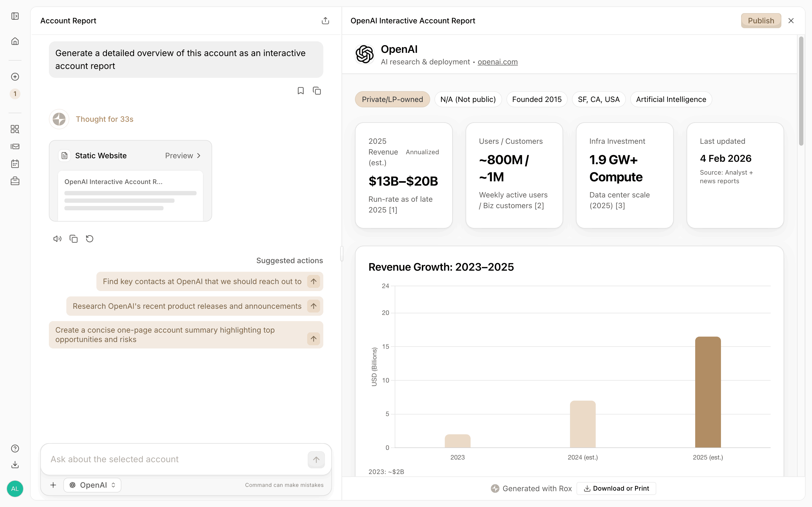Open the calendar icon in sidebar
This screenshot has height=507, width=812.
pos(15,164)
